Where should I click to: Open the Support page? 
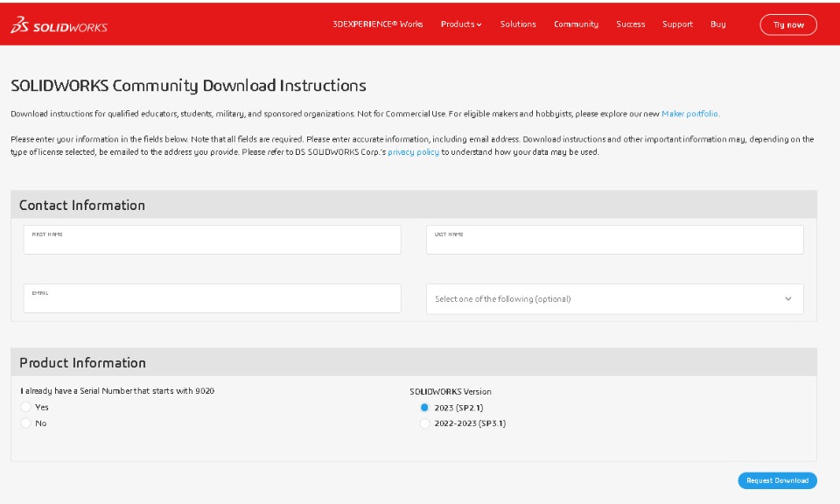pos(677,24)
